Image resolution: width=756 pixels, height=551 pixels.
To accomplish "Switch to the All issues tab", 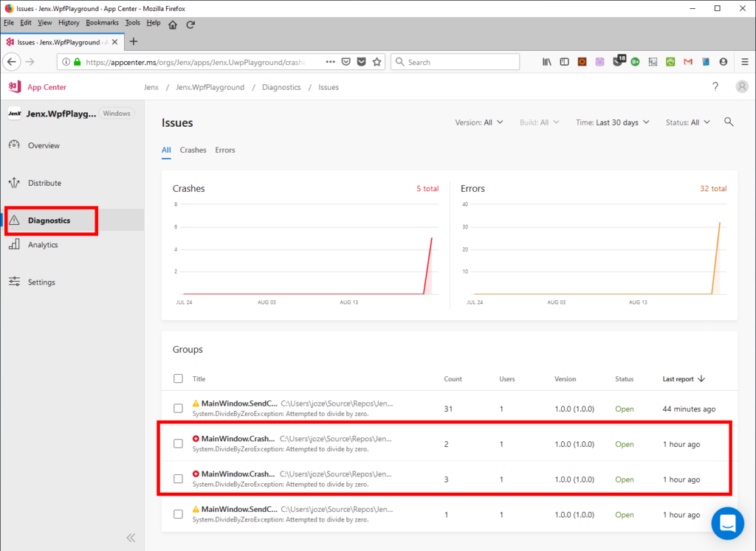I will (166, 150).
